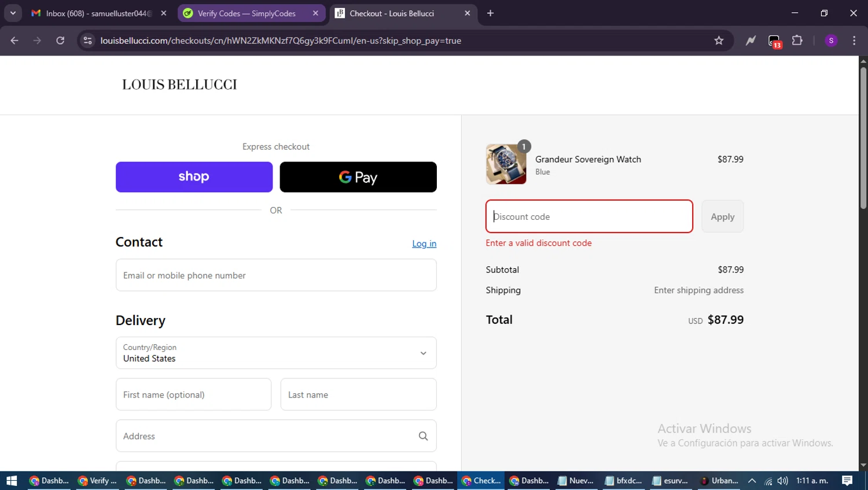Click the Address input field

click(276, 436)
